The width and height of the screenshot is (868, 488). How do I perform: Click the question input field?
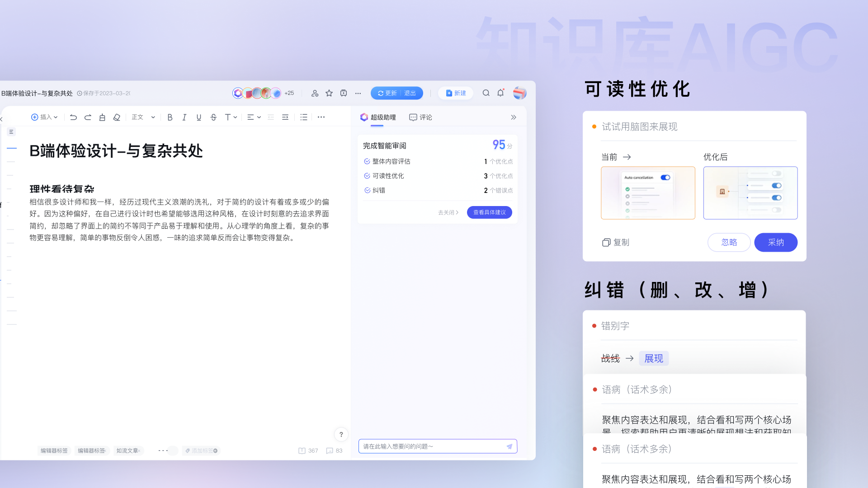[x=432, y=446]
